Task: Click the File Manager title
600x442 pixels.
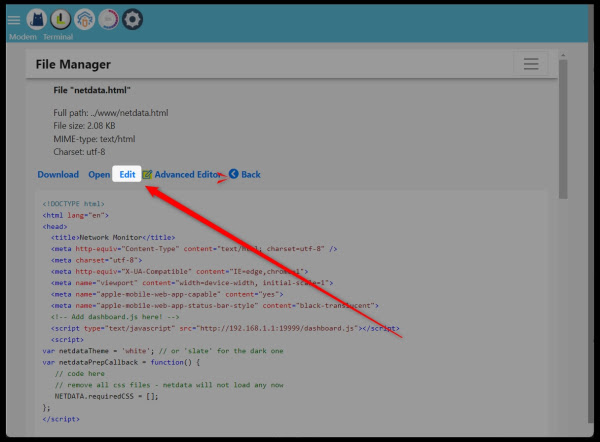Action: [x=73, y=64]
